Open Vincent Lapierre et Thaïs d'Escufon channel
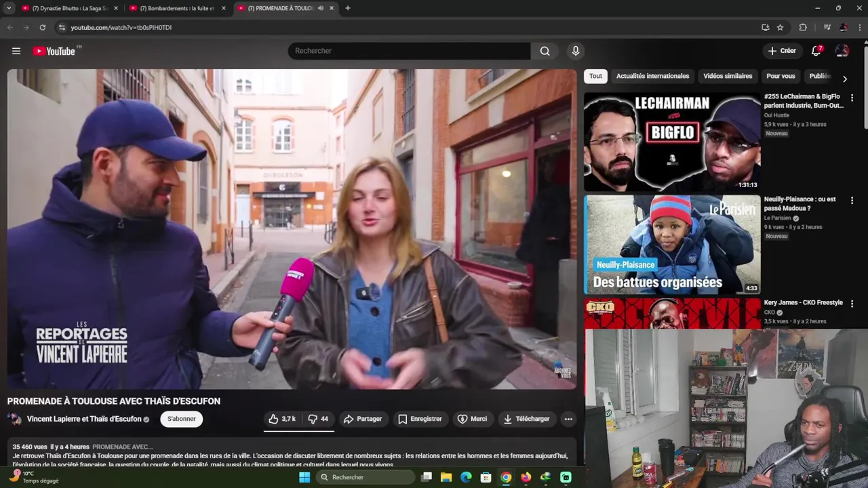868x488 pixels. point(84,419)
